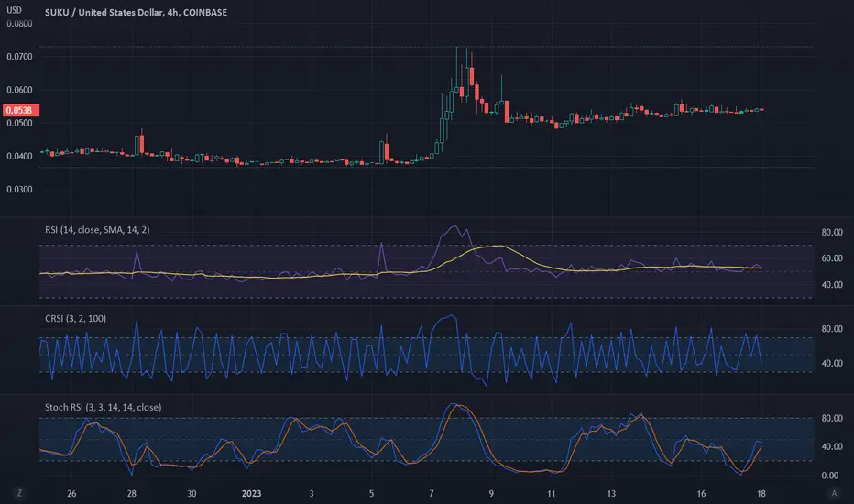Select the red 0.0538 current price label
Image resolution: width=854 pixels, height=504 pixels.
[21, 110]
